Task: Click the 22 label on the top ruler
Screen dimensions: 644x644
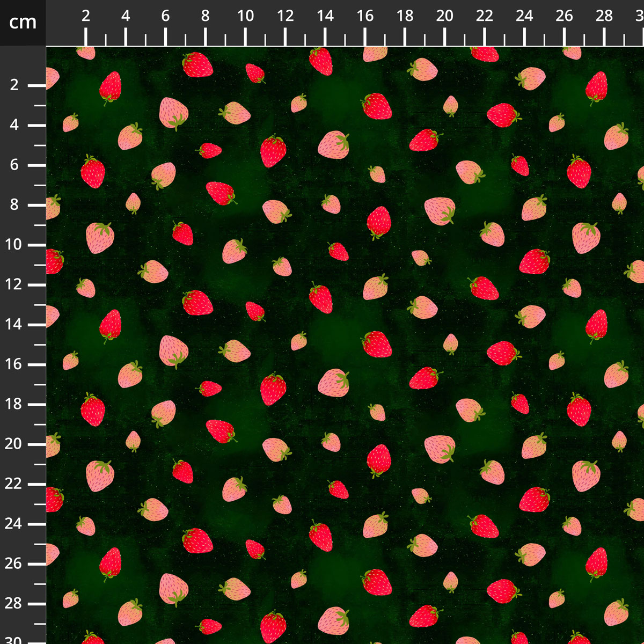Action: pyautogui.click(x=484, y=16)
